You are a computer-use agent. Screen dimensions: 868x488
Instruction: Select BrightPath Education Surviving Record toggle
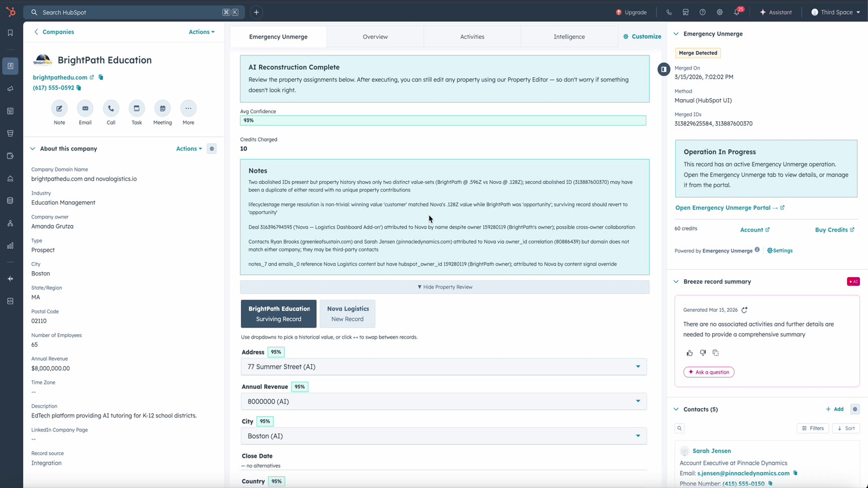[278, 314]
